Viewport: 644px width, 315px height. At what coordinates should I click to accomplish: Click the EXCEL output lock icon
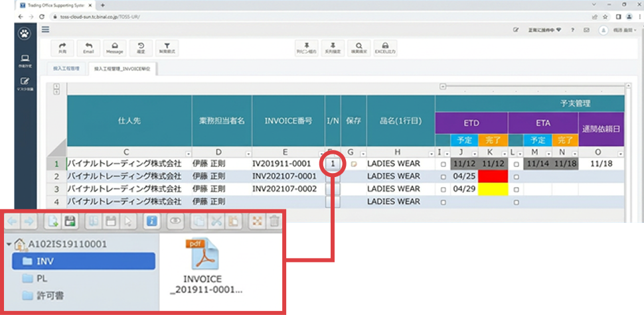[x=385, y=48]
